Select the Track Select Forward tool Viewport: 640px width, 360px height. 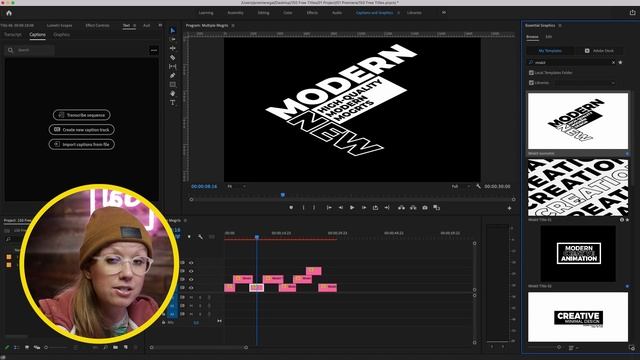pyautogui.click(x=173, y=39)
